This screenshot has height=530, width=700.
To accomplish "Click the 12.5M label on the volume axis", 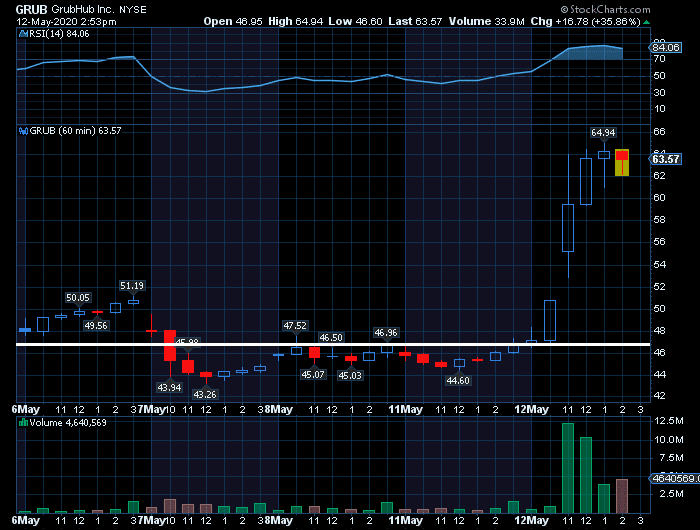I will [x=669, y=421].
